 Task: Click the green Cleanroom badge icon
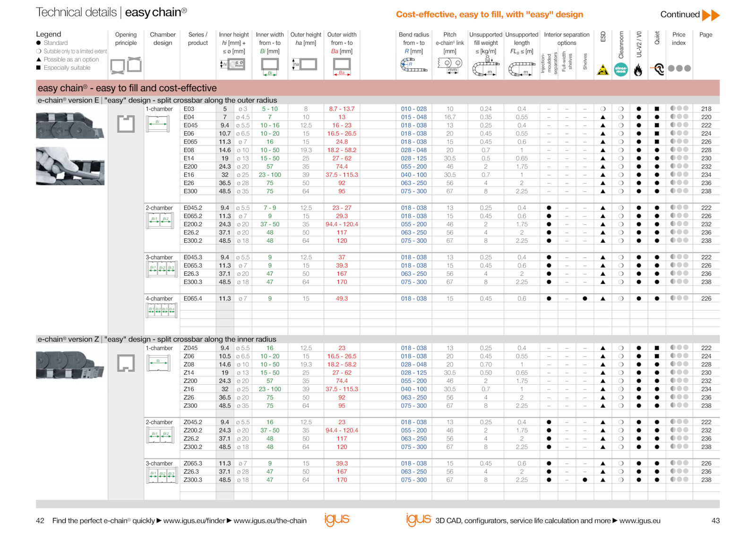(x=621, y=69)
